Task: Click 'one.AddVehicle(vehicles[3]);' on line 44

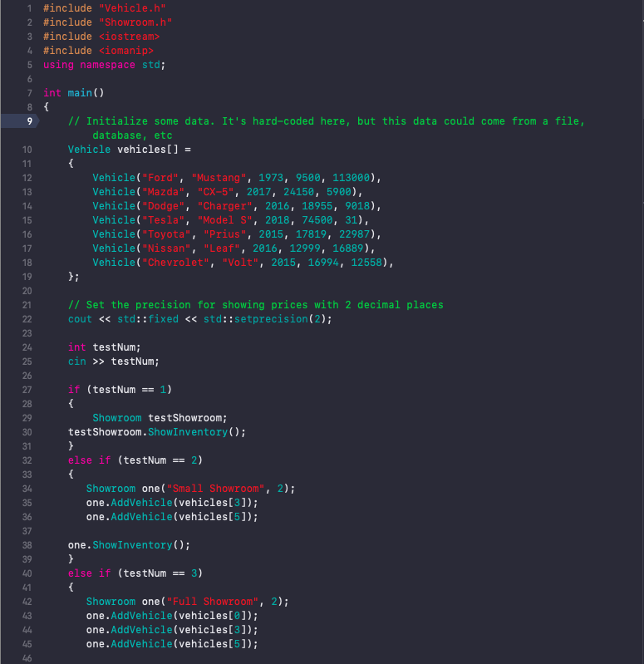Action: (172, 630)
